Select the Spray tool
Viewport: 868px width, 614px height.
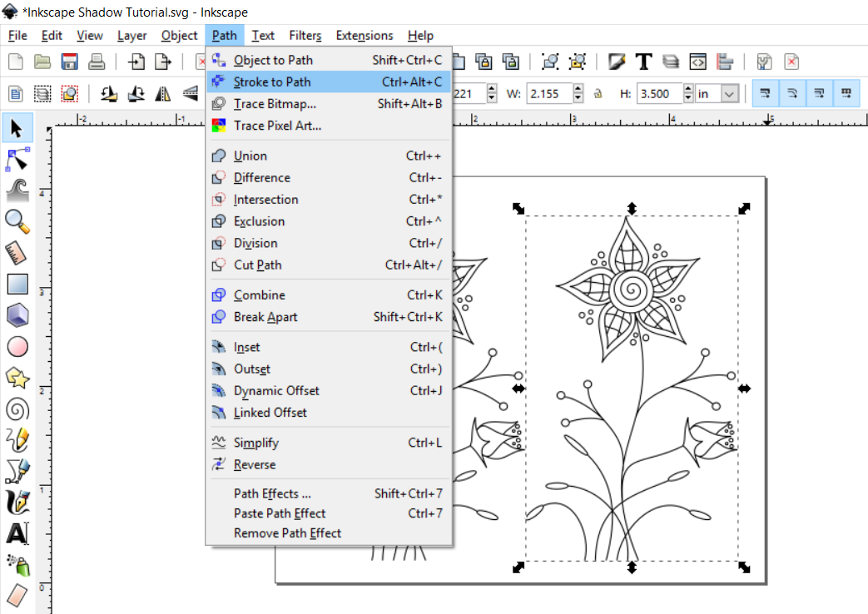(x=17, y=564)
